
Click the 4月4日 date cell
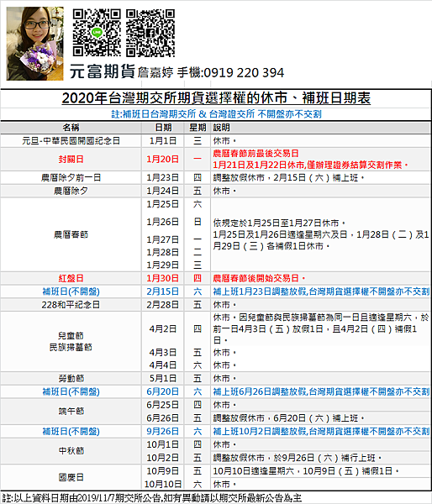point(163,365)
